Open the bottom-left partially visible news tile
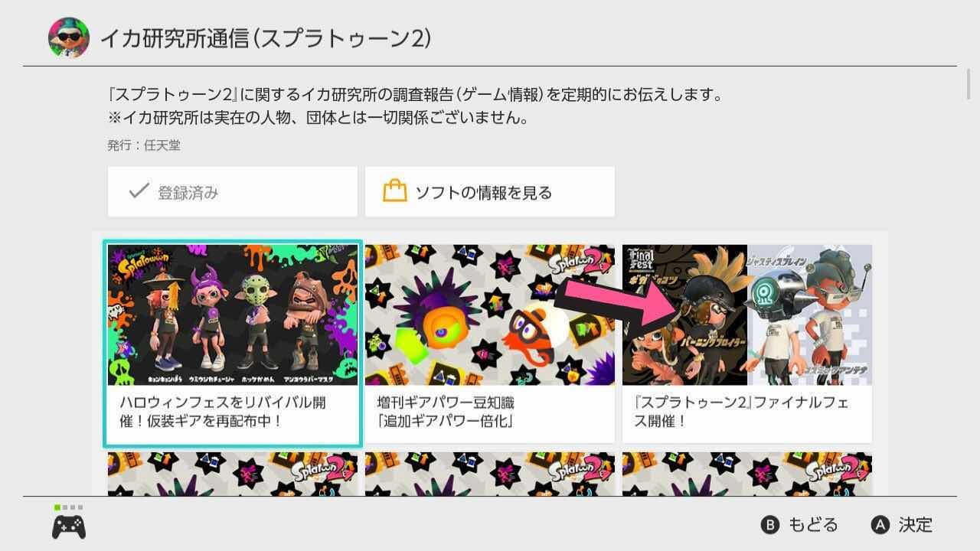Viewport: 980px width, 551px height. 233,474
